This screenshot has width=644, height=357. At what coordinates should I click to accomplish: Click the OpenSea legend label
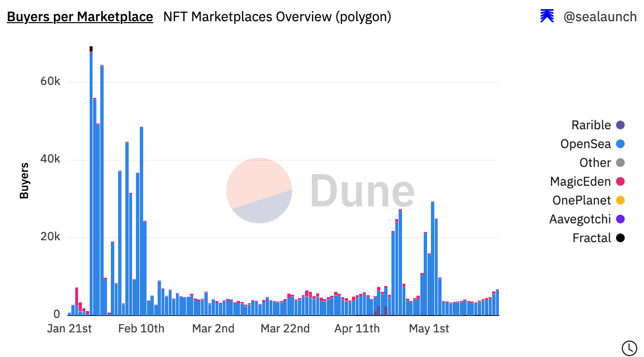tap(586, 144)
